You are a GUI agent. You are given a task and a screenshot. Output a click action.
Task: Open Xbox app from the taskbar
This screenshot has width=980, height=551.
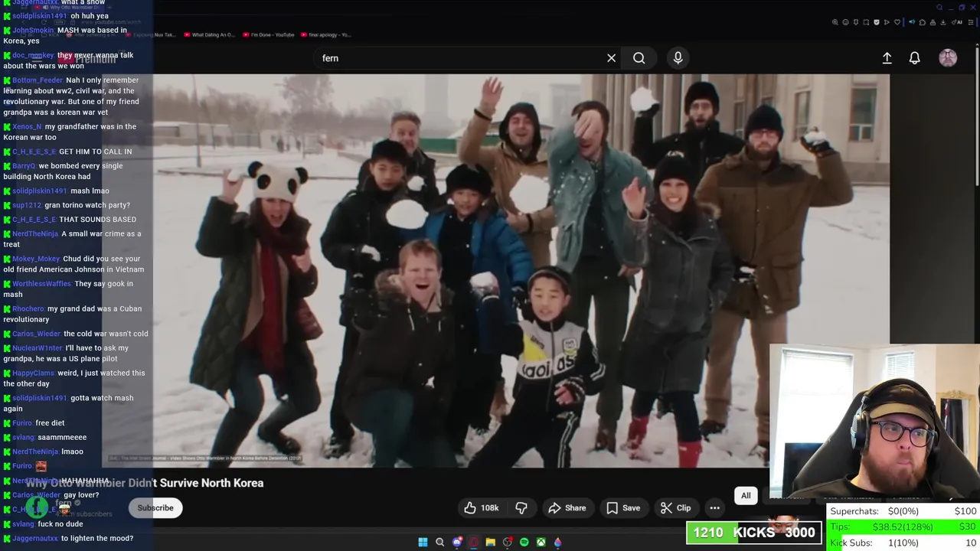coord(541,542)
